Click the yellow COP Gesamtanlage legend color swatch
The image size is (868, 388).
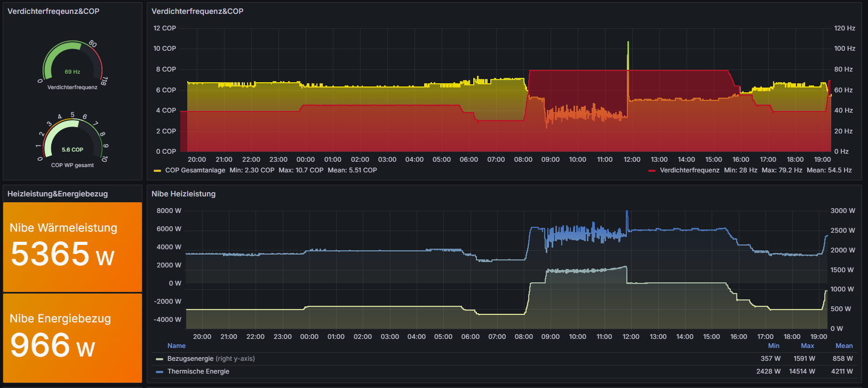(157, 171)
